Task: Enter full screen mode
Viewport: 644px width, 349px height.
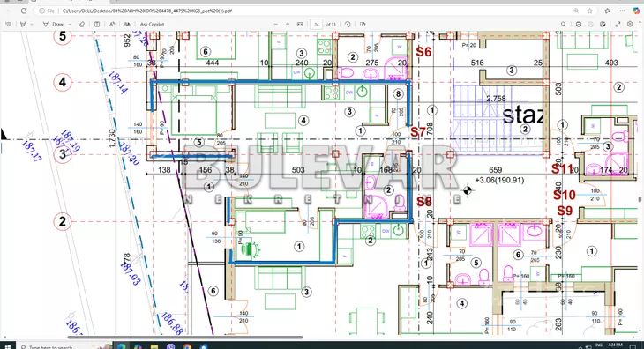Action: coord(618,24)
